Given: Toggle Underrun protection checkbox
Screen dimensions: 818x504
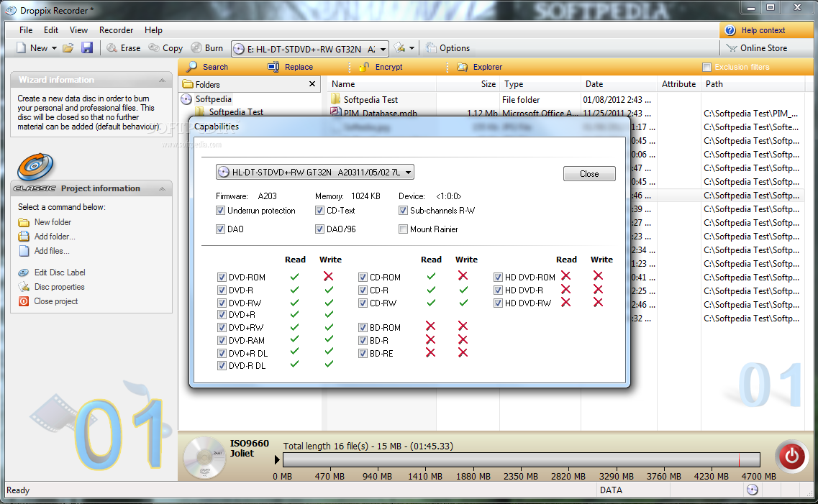Looking at the screenshot, I should 220,211.
